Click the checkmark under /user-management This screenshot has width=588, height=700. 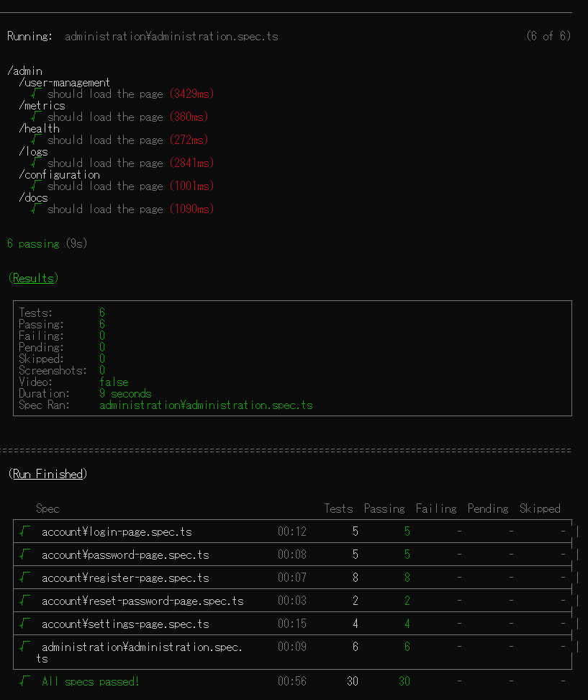tap(36, 94)
